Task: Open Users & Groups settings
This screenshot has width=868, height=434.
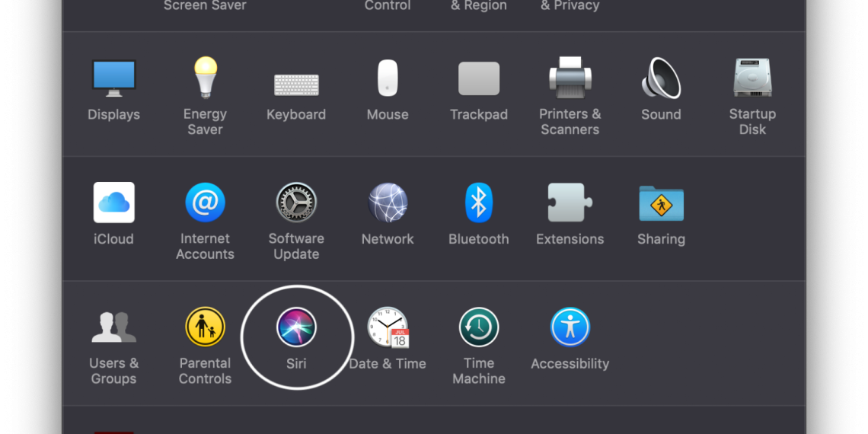Action: [113, 327]
